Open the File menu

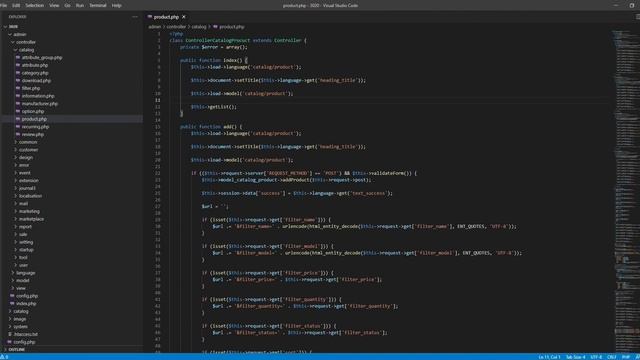(x=4, y=6)
